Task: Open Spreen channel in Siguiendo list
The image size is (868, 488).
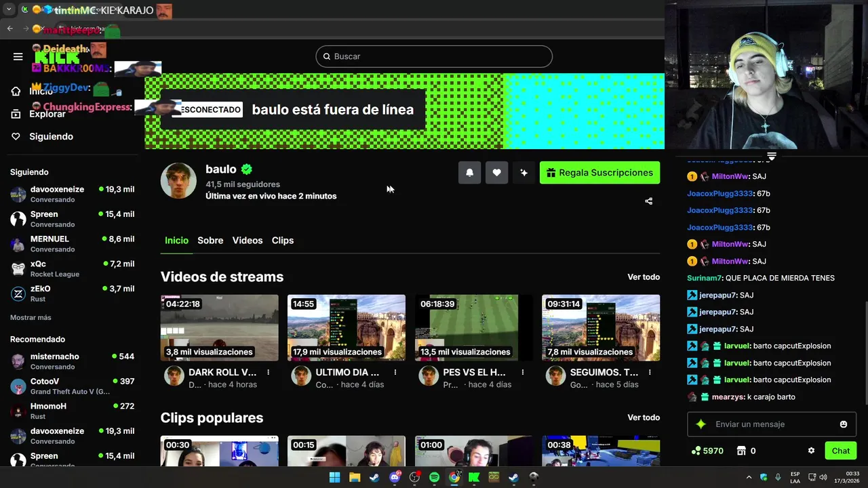Action: coord(72,219)
